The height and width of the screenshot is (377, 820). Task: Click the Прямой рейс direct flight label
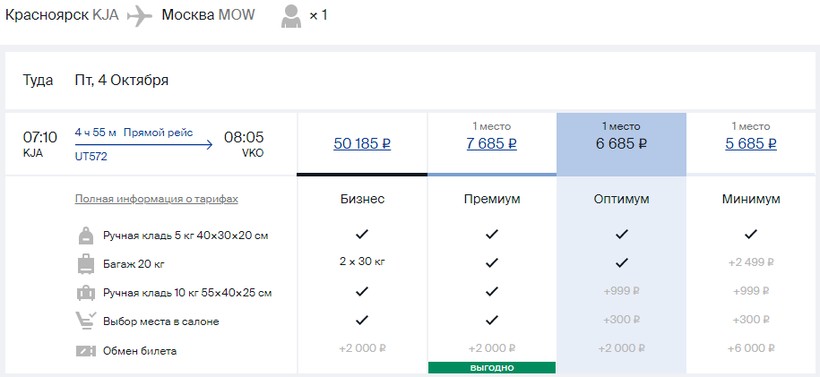pyautogui.click(x=158, y=132)
